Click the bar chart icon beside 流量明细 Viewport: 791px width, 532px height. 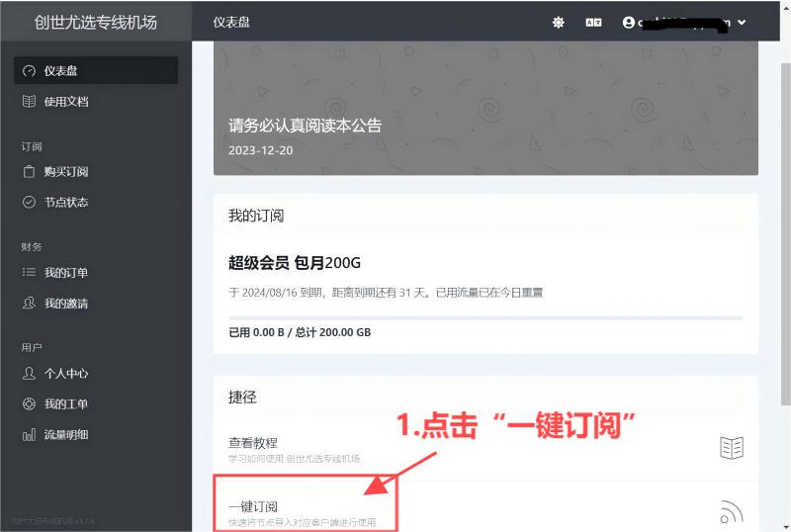pyautogui.click(x=29, y=435)
